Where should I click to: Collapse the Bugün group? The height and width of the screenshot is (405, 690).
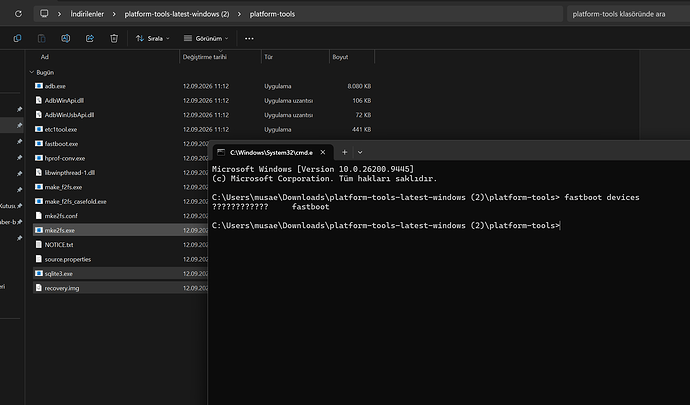[32, 72]
